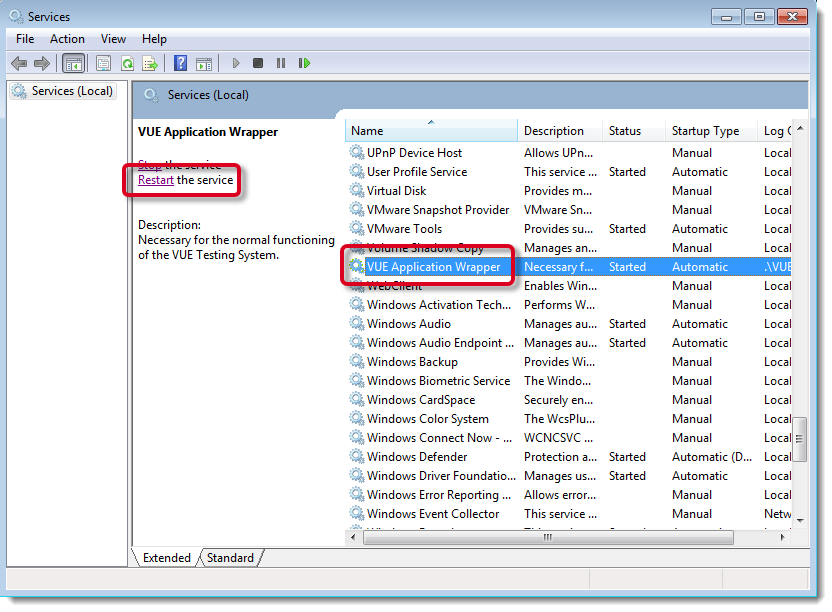The width and height of the screenshot is (832, 612).
Task: Click the Securely en... description cell
Action: pyautogui.click(x=558, y=400)
